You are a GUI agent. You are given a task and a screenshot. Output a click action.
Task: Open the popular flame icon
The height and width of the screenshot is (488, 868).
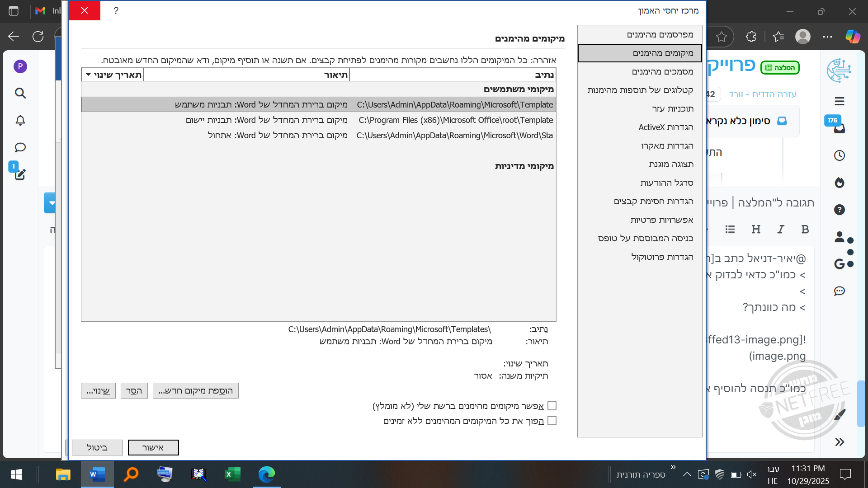839,183
